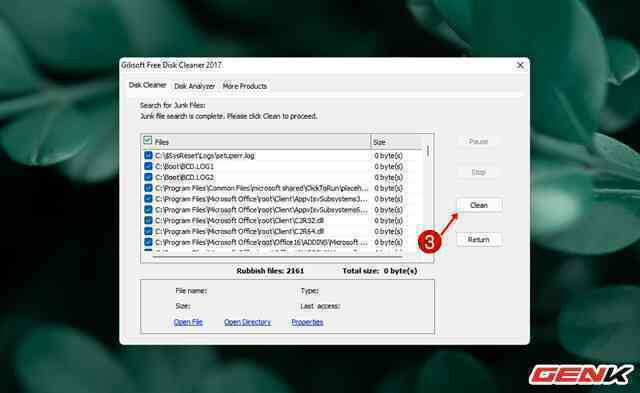Click the Open Directory link
640x393 pixels.
point(247,322)
